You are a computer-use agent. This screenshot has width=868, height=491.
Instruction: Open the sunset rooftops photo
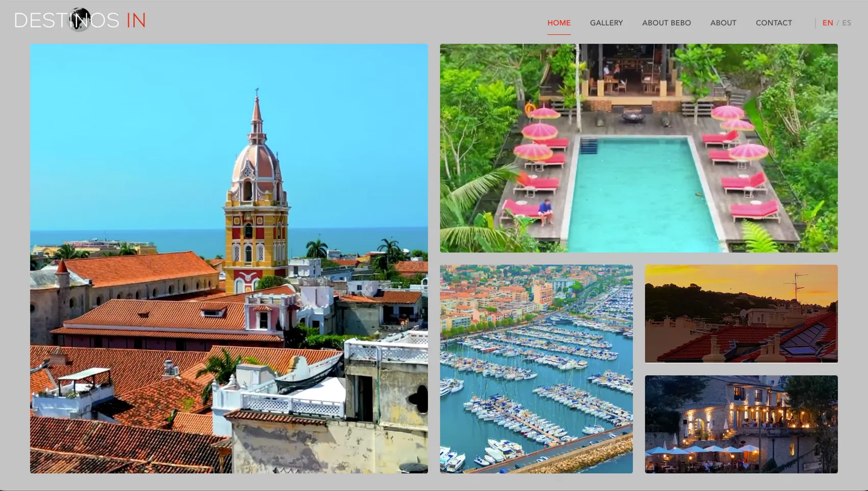click(741, 313)
